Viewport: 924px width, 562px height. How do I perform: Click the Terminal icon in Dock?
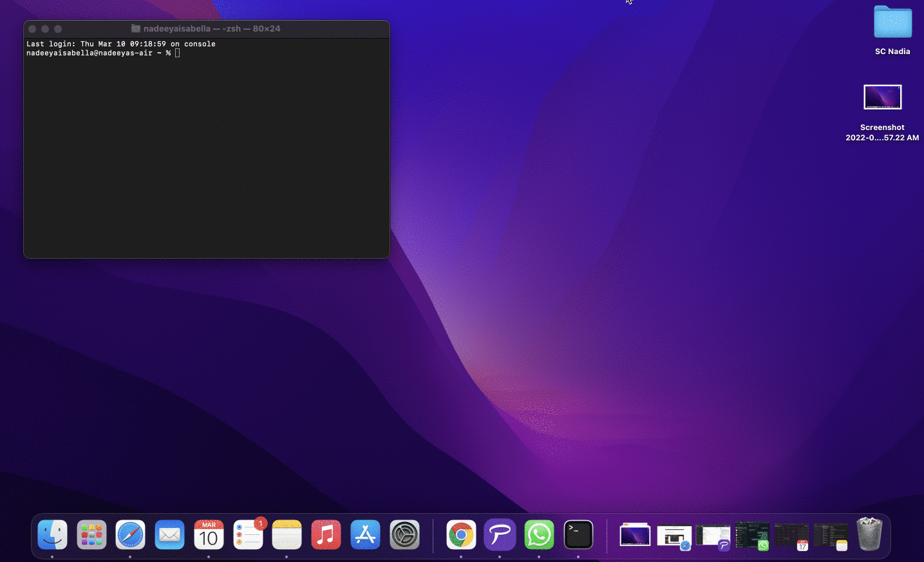(x=578, y=535)
